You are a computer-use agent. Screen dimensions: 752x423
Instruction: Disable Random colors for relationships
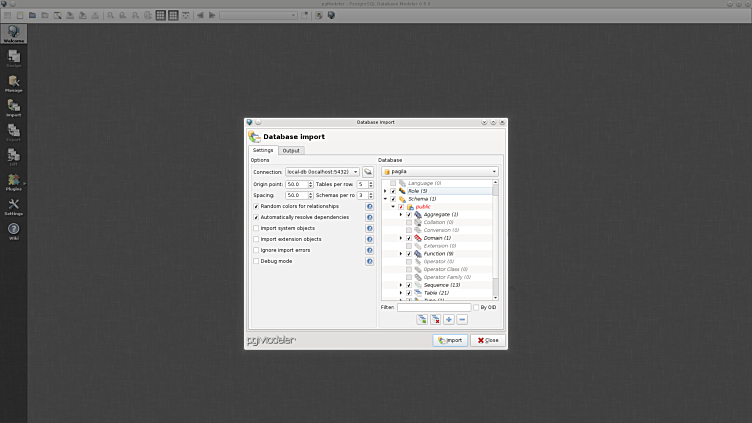click(x=256, y=206)
